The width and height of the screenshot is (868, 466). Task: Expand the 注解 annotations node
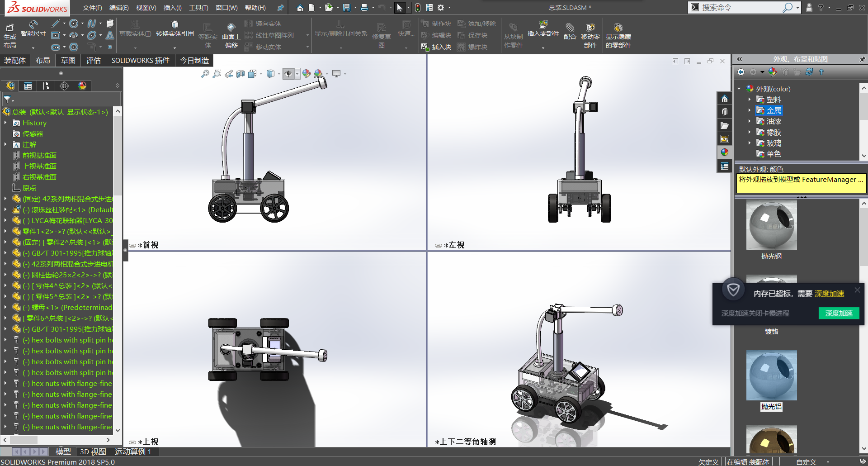tap(5, 144)
